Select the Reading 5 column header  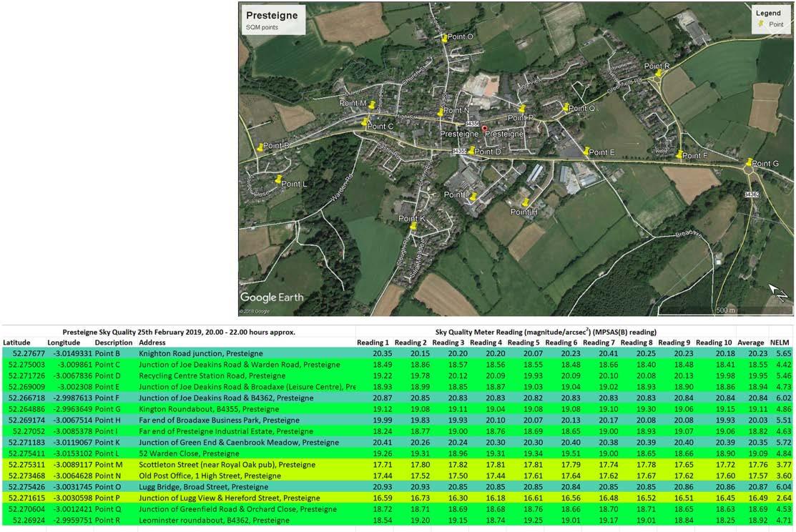(x=524, y=343)
